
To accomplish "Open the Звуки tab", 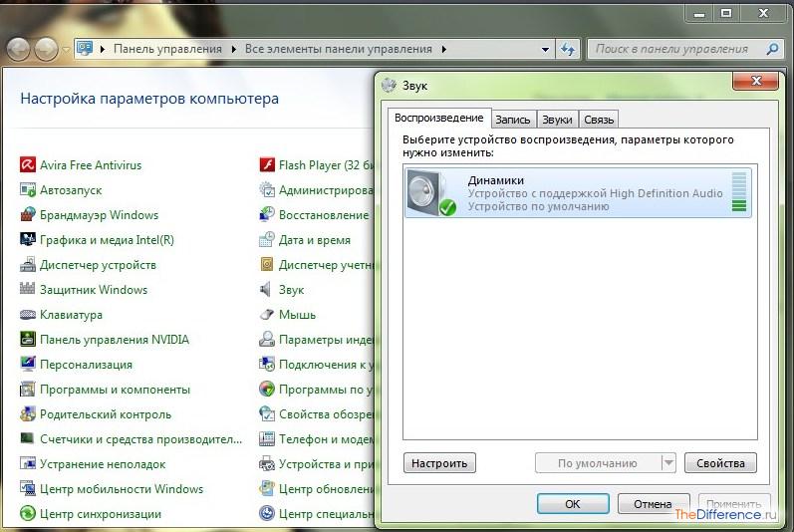I will 557,120.
